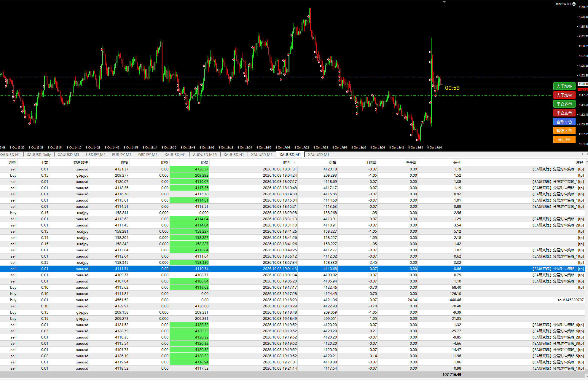Sort by the 时间 time column header
The width and height of the screenshot is (588, 380).
click(x=253, y=162)
